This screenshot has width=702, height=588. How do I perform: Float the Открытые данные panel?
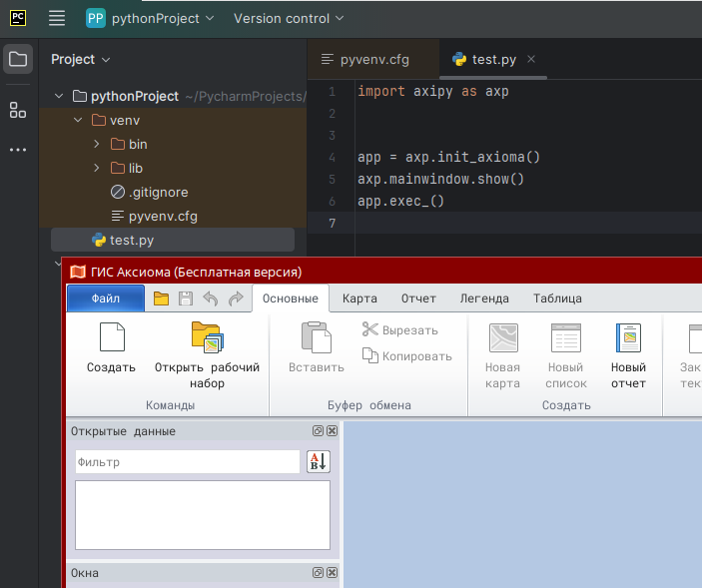pyautogui.click(x=318, y=431)
